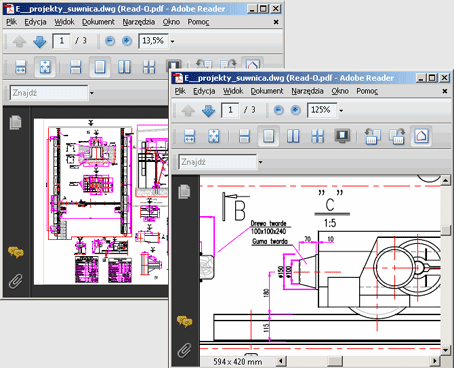Screen dimensions: 454x368
Task: Open the Dokument menu in back window
Action: (x=98, y=22)
